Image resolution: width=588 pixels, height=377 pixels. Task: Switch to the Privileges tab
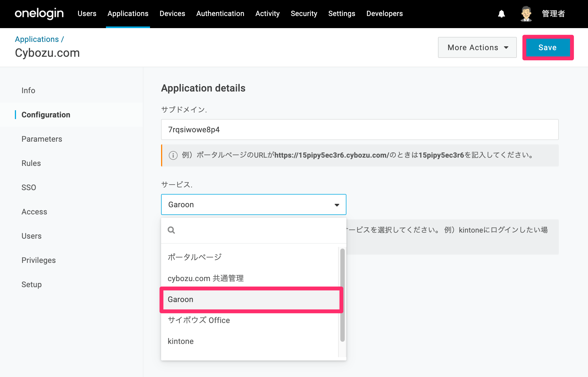pyautogui.click(x=39, y=260)
